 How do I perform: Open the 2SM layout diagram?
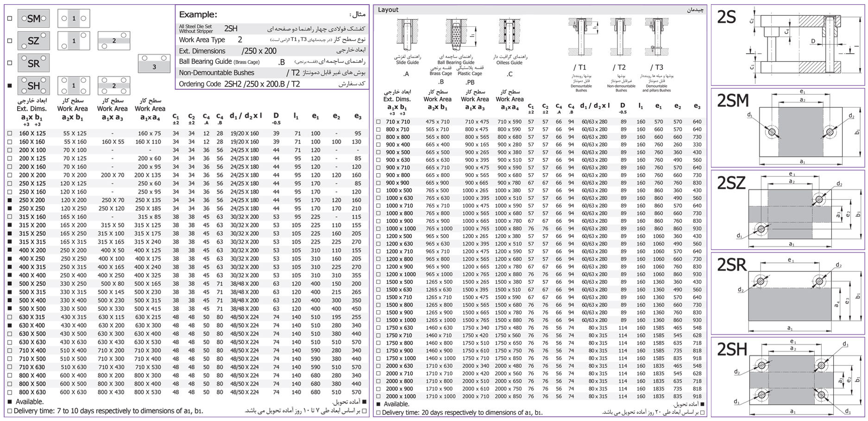(787, 128)
